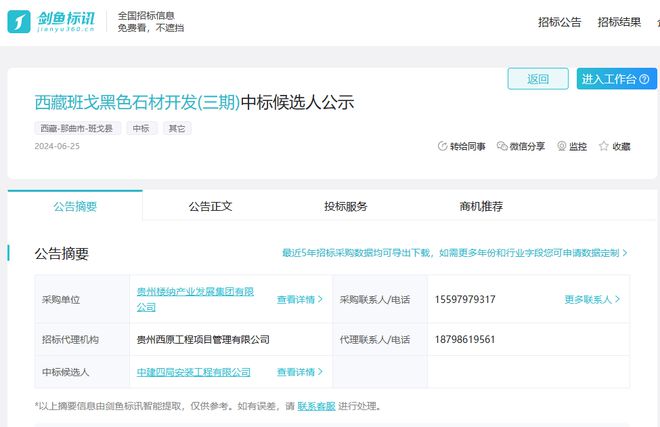Screen dimensions: 660x427
Task: Click the 返回 button
Action: click(x=538, y=79)
